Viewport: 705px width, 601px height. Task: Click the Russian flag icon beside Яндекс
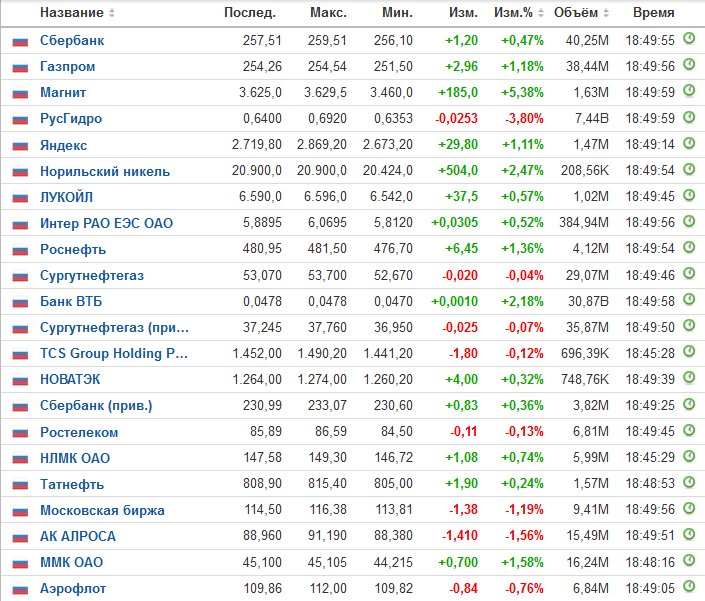point(20,146)
